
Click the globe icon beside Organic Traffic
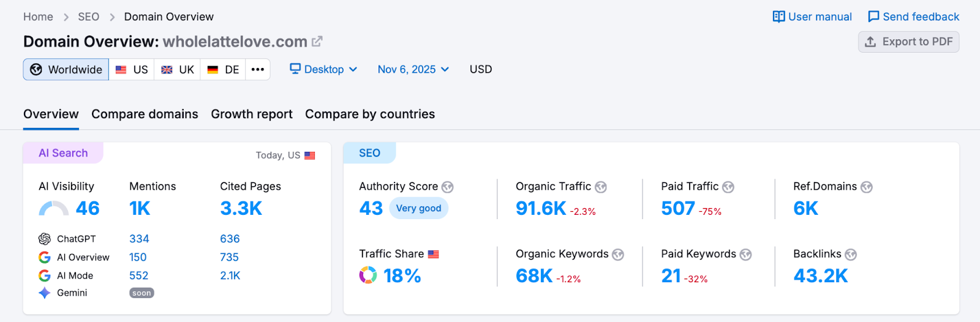pos(601,187)
